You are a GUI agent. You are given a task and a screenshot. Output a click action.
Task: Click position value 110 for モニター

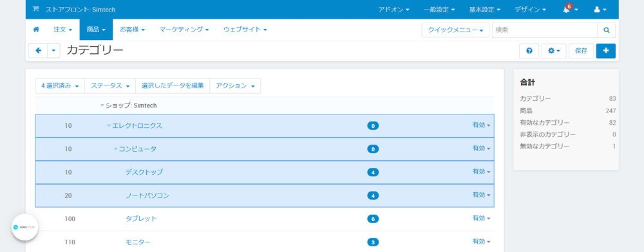(x=70, y=242)
